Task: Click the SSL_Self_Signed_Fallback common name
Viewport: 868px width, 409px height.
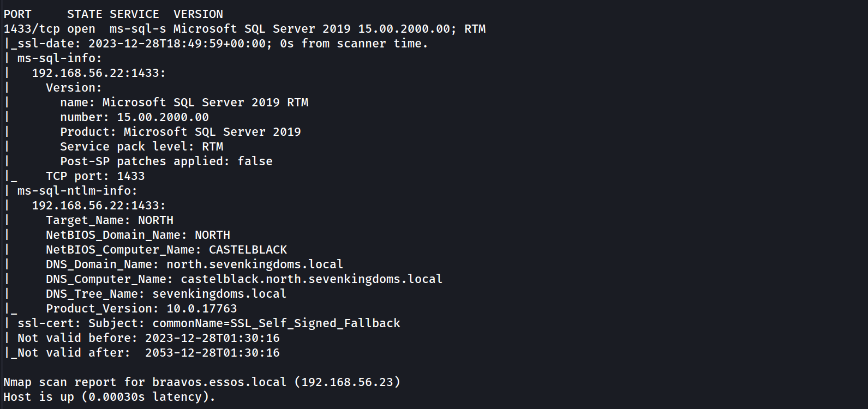Action: click(315, 323)
